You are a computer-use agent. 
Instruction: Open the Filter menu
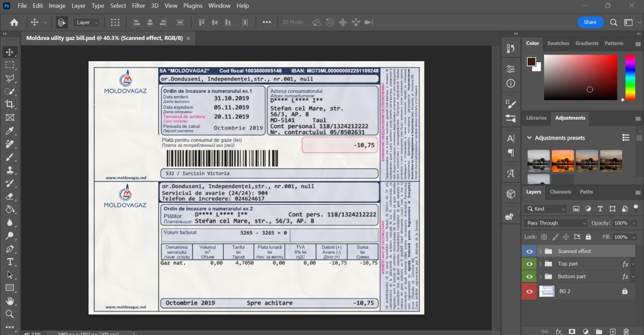(139, 6)
